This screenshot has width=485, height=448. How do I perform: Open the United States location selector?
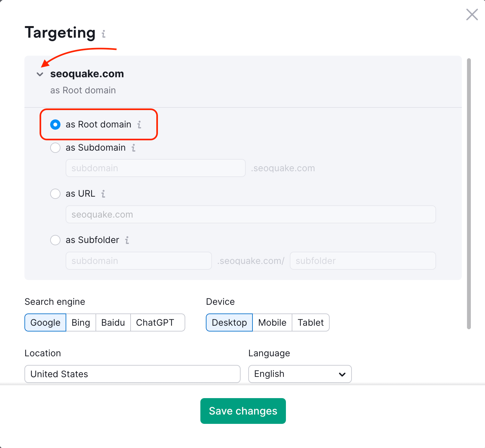(132, 374)
